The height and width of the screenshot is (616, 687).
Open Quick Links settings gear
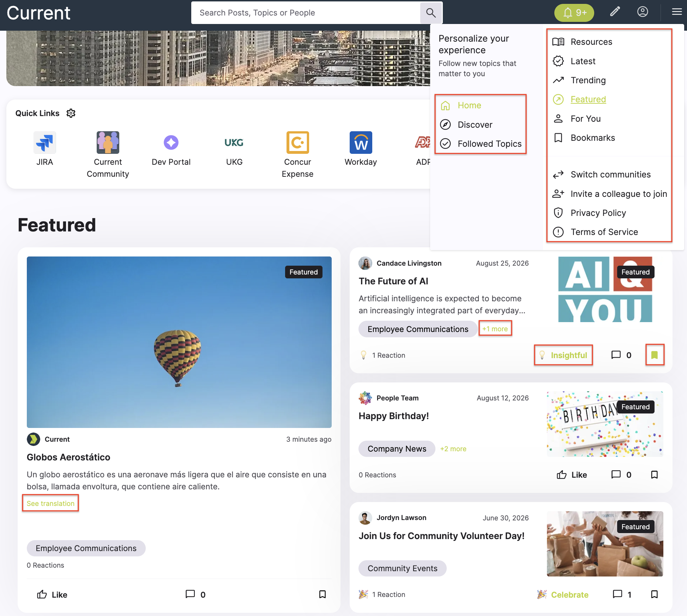click(71, 113)
